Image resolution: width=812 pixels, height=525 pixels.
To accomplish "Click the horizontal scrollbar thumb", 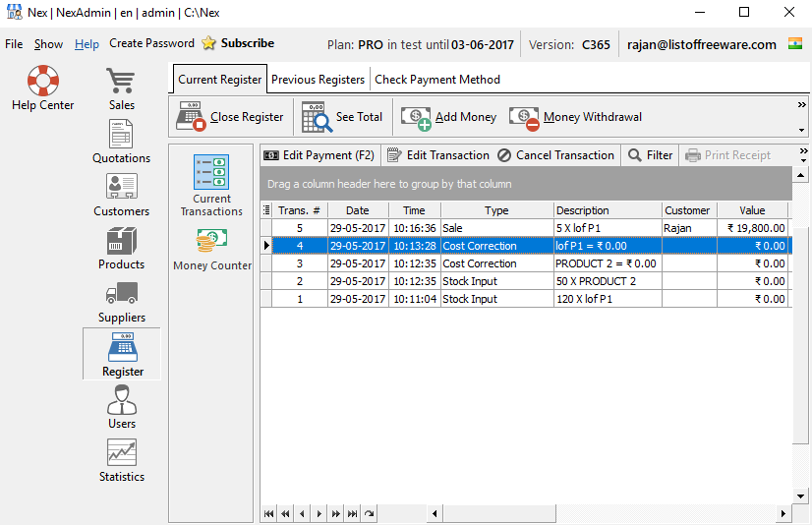I will coord(499,513).
